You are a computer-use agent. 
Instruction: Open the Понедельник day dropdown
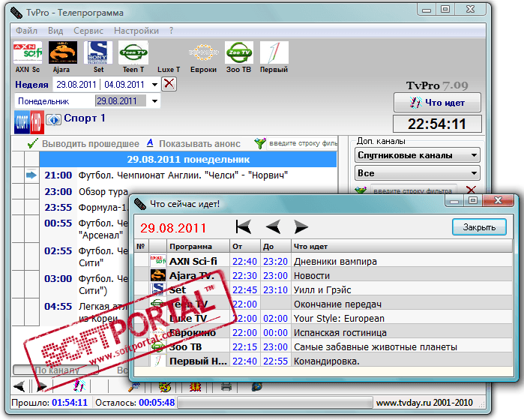point(154,101)
